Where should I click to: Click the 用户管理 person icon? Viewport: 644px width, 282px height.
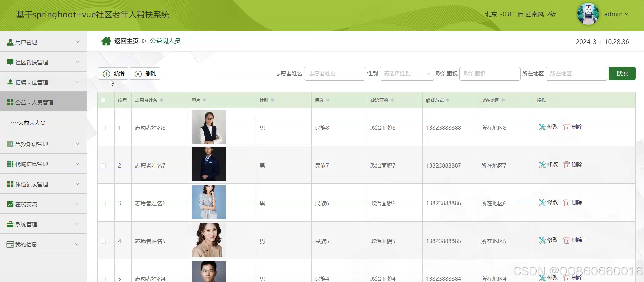(10, 42)
